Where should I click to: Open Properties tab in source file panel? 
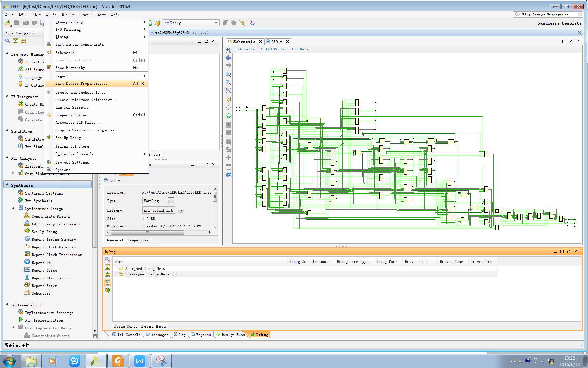click(138, 240)
